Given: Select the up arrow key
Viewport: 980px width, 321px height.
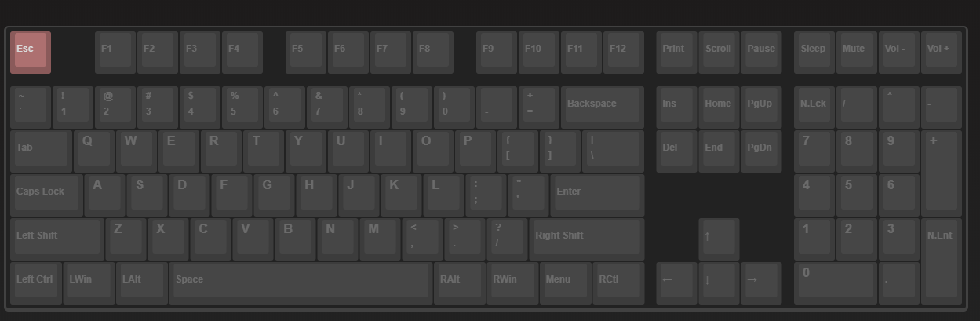Looking at the screenshot, I should click(x=719, y=239).
